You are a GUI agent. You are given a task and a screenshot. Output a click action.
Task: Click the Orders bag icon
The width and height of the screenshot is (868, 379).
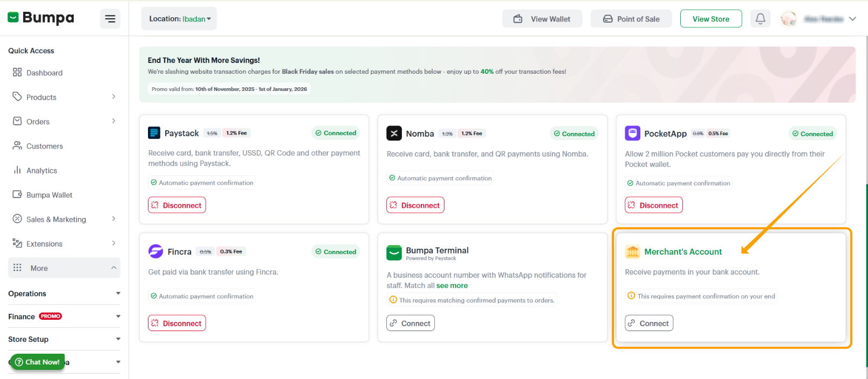[x=17, y=121]
